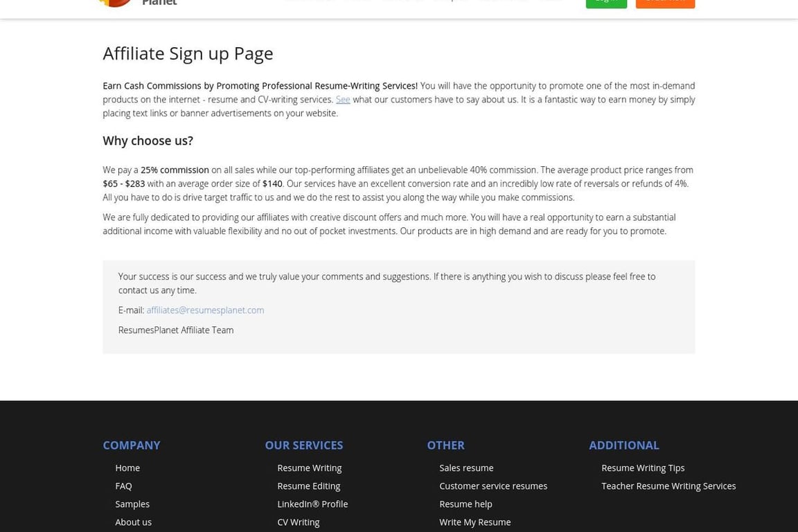Select the Resume Editing service link
798x532 pixels.
(x=309, y=486)
